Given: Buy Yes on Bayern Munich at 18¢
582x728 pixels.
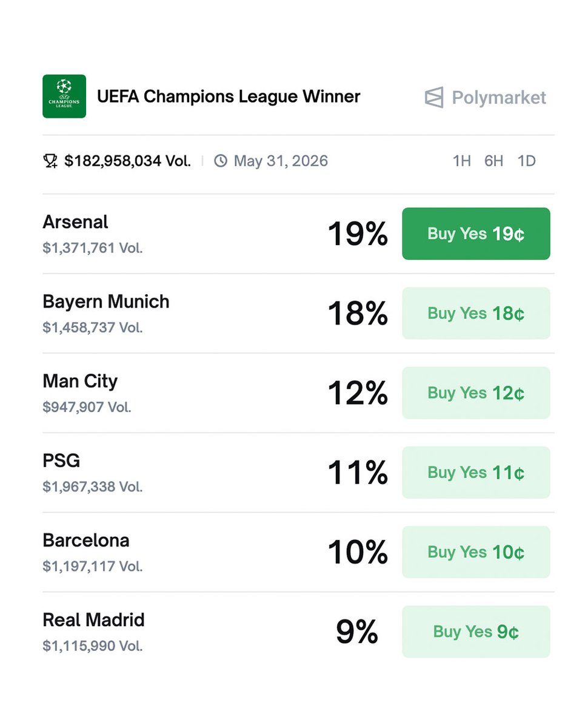Looking at the screenshot, I should pyautogui.click(x=476, y=313).
